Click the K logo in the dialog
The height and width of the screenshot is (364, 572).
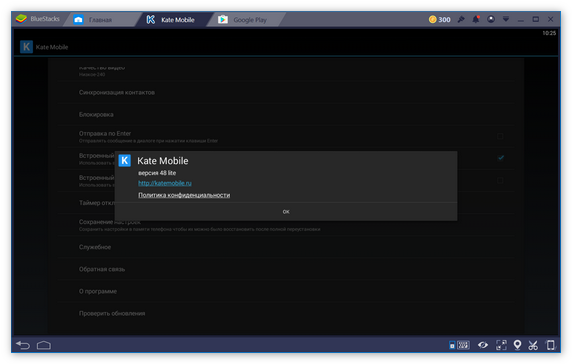point(125,160)
